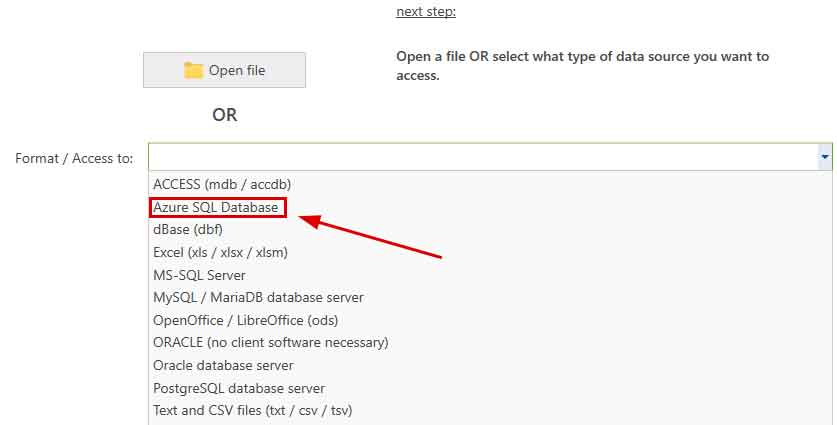
Task: Click the folder icon on Open file
Action: 193,70
